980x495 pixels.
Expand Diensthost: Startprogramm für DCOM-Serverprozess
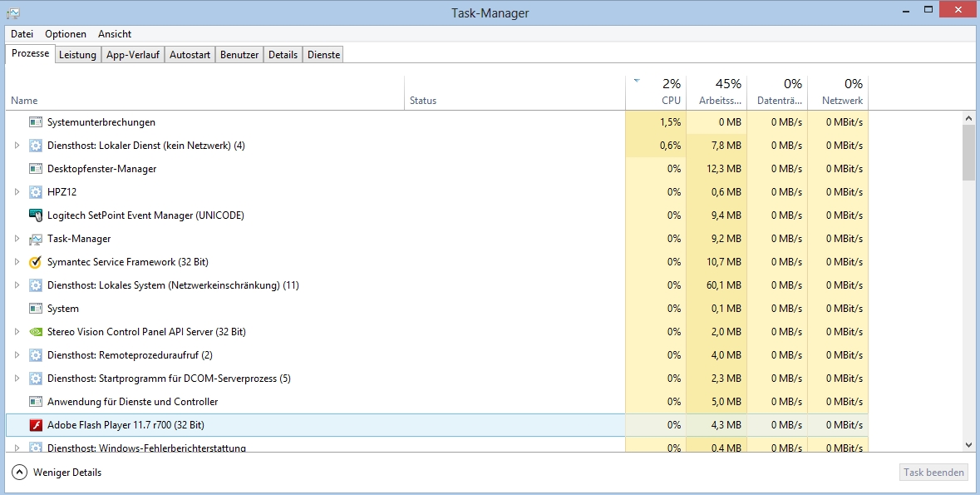[x=17, y=378]
